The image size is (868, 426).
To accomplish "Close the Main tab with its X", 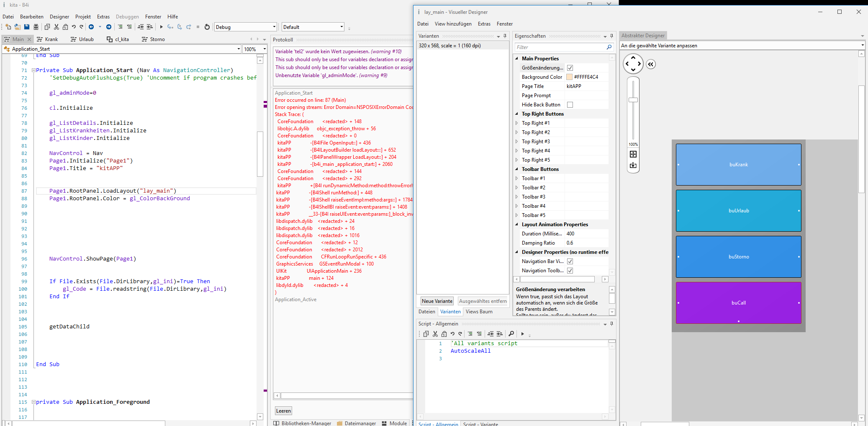I will coord(29,39).
